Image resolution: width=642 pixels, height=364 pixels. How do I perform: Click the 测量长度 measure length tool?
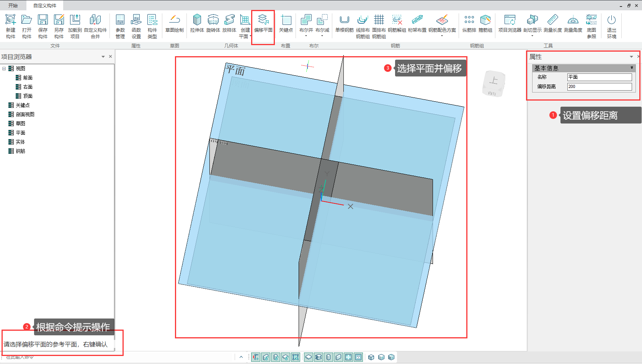(552, 24)
